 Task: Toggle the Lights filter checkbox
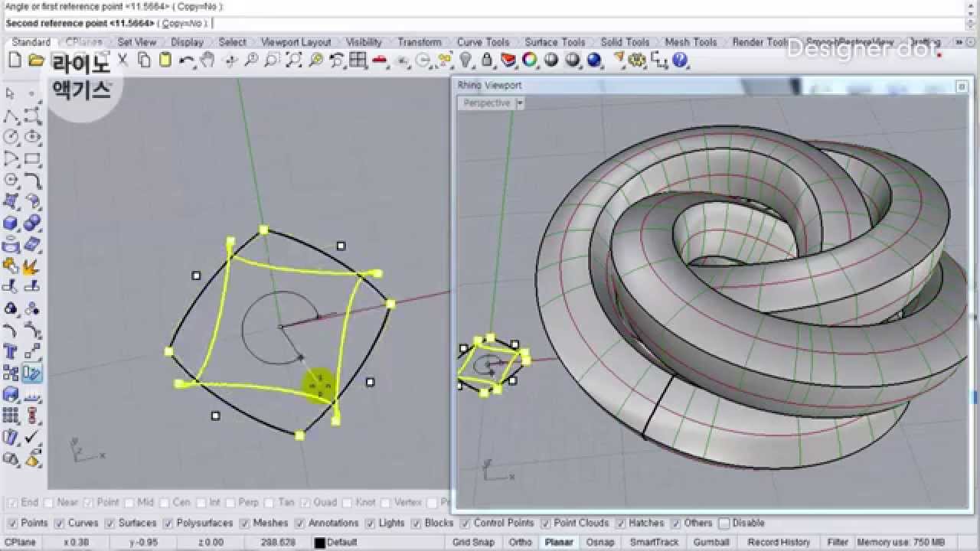[371, 523]
